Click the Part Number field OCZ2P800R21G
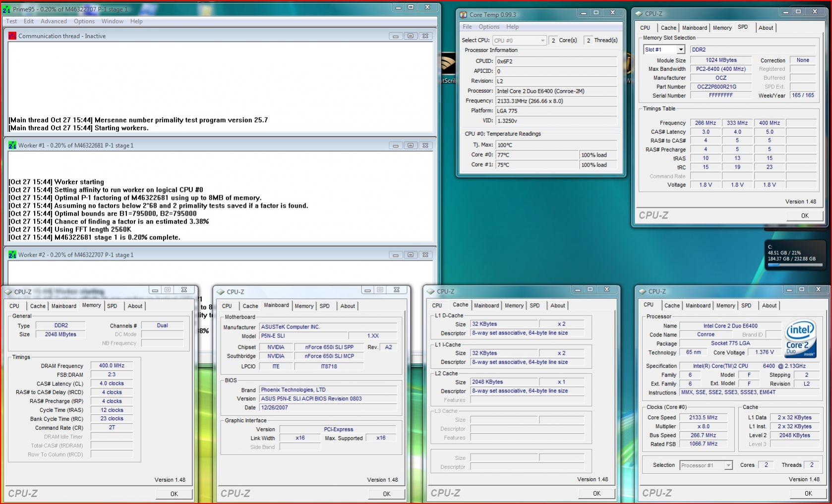832x504 pixels. coord(721,87)
